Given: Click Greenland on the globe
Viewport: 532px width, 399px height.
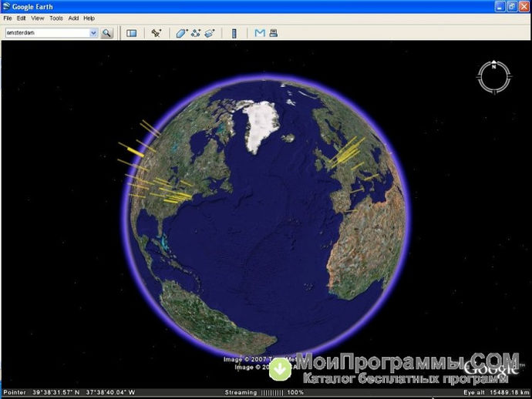Looking at the screenshot, I should click(x=262, y=124).
